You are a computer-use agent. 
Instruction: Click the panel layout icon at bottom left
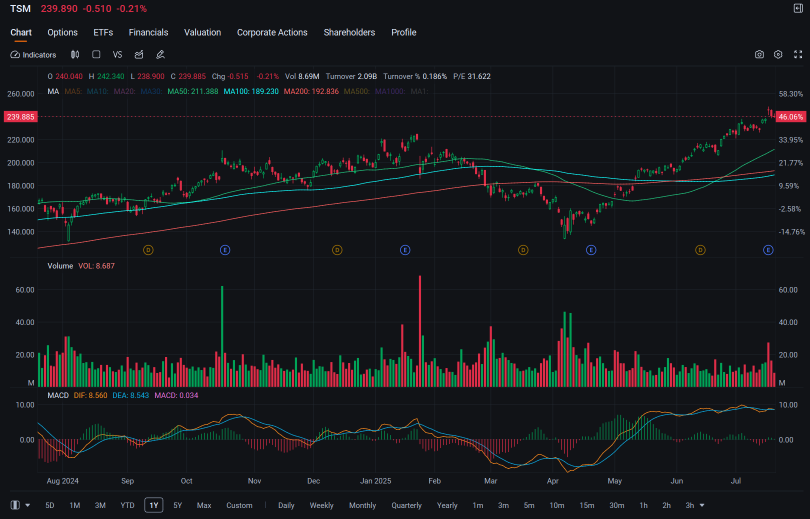(x=15, y=505)
